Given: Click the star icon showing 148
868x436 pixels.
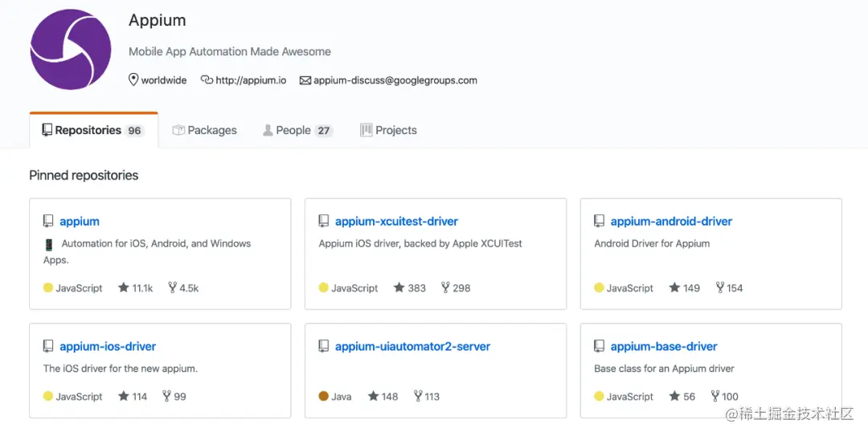Looking at the screenshot, I should pos(373,396).
